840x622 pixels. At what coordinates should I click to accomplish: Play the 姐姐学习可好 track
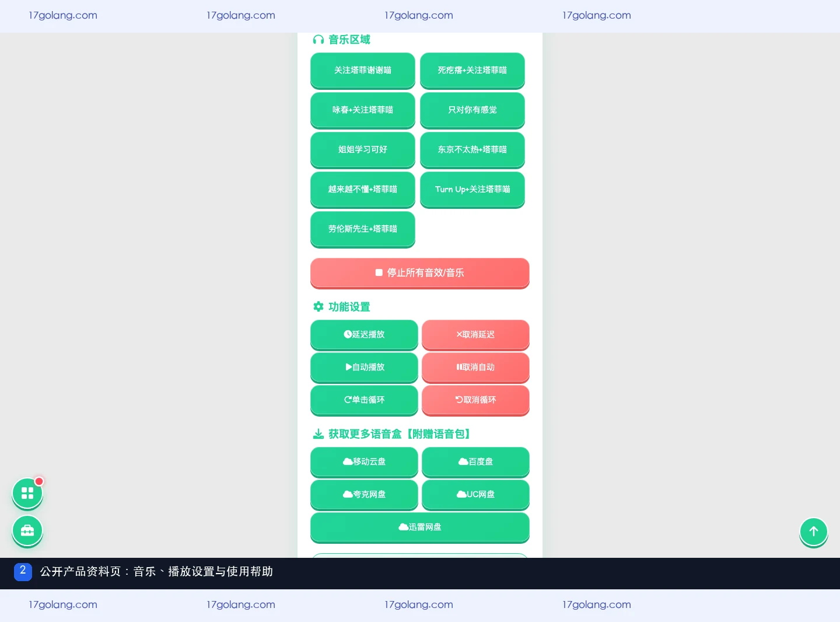point(363,149)
